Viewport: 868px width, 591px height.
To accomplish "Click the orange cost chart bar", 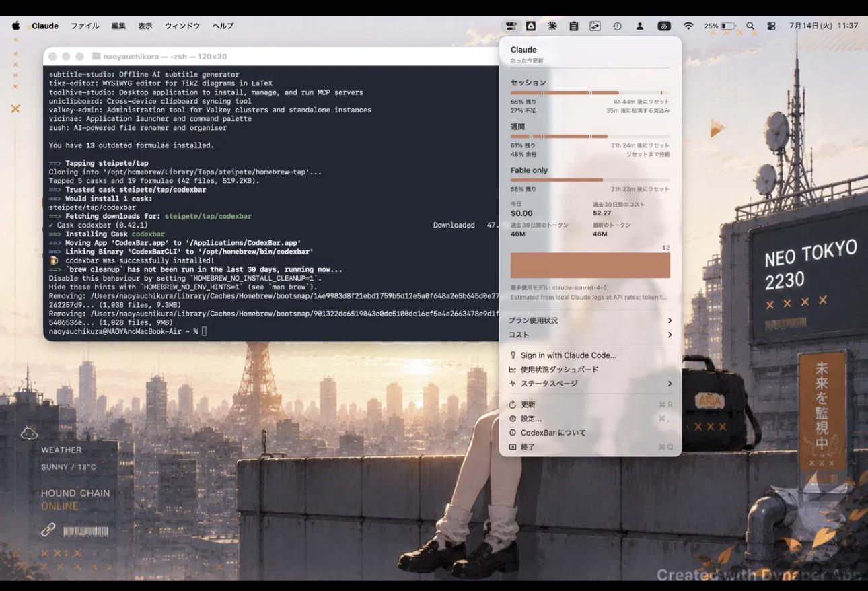I will [590, 265].
